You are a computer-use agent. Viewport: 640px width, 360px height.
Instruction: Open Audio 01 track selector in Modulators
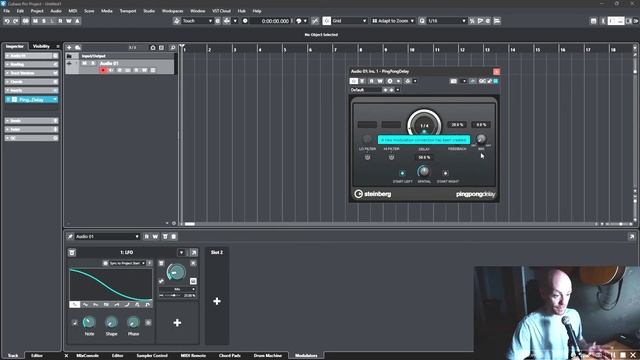tap(107, 236)
